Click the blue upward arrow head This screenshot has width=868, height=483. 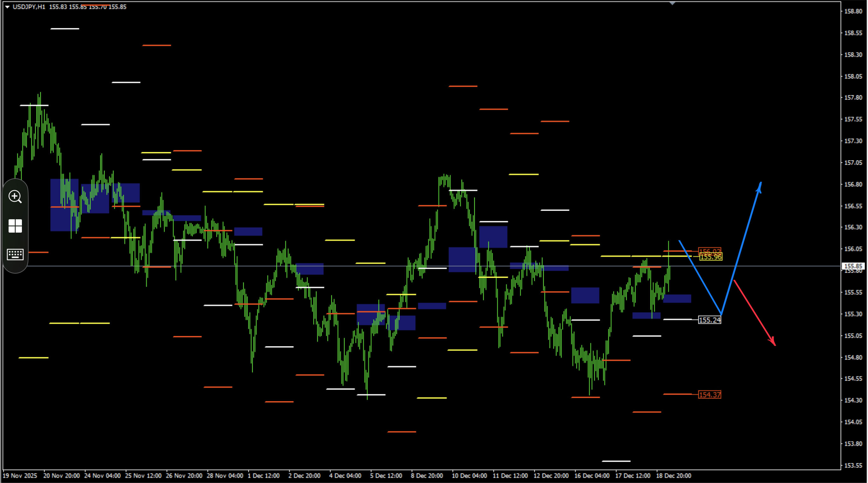[760, 187]
